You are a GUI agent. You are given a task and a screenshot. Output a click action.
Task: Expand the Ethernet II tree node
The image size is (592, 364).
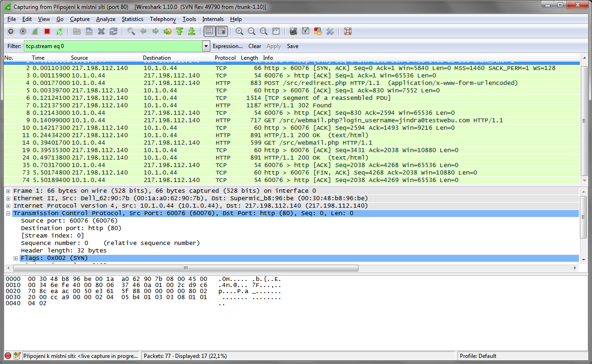pyautogui.click(x=8, y=198)
